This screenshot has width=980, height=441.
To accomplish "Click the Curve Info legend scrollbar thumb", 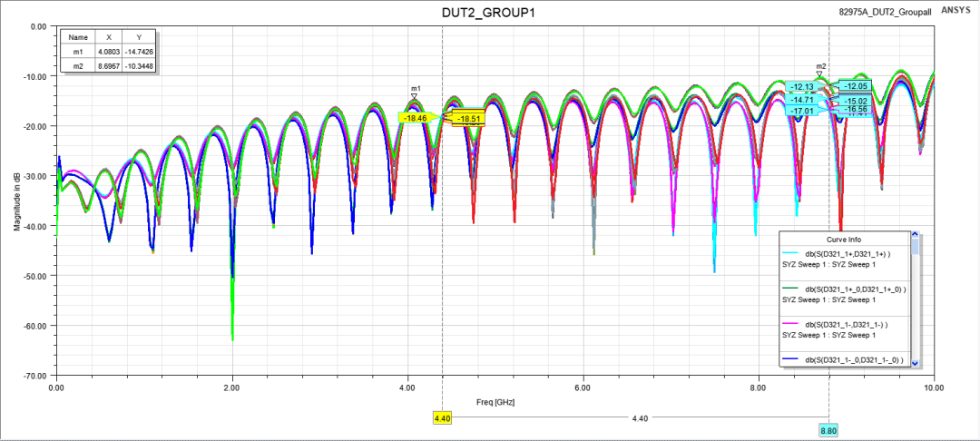I will (x=915, y=247).
